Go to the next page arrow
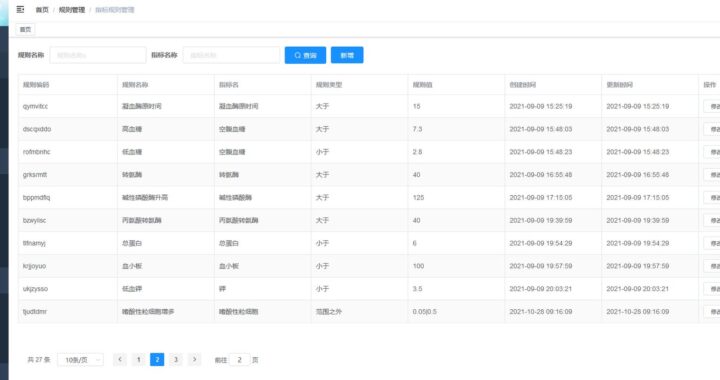This screenshot has height=380, width=720. click(x=195, y=359)
